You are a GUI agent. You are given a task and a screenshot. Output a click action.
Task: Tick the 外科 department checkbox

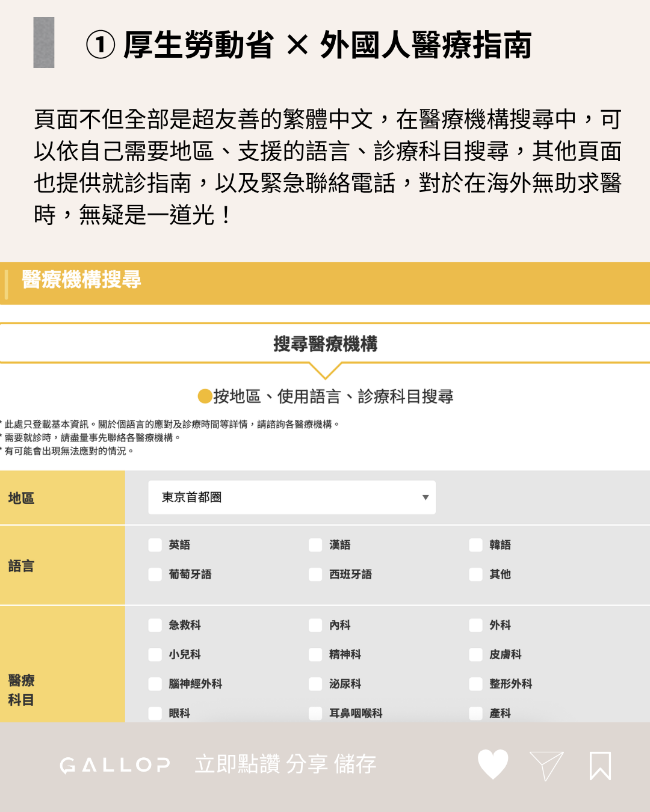click(x=476, y=626)
